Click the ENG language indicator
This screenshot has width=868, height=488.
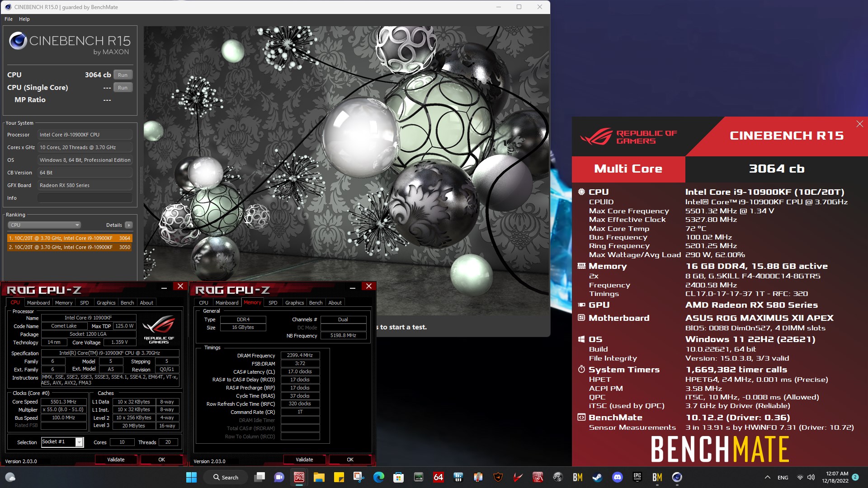click(783, 478)
